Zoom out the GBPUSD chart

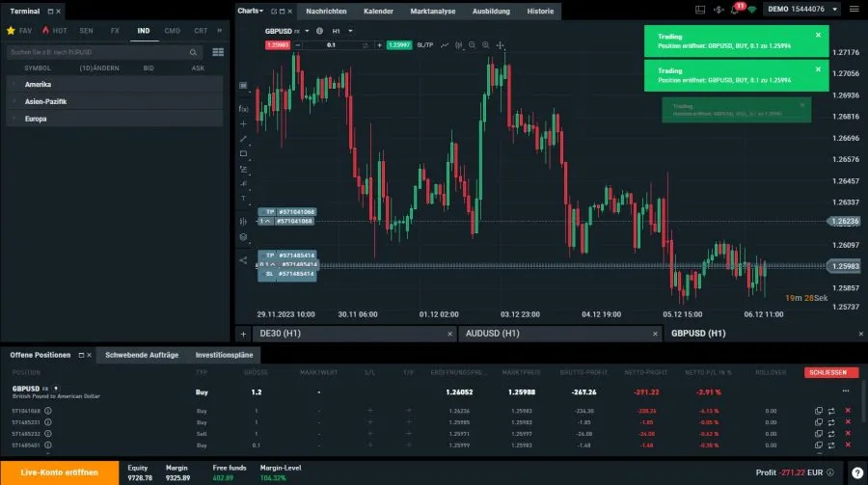click(473, 45)
